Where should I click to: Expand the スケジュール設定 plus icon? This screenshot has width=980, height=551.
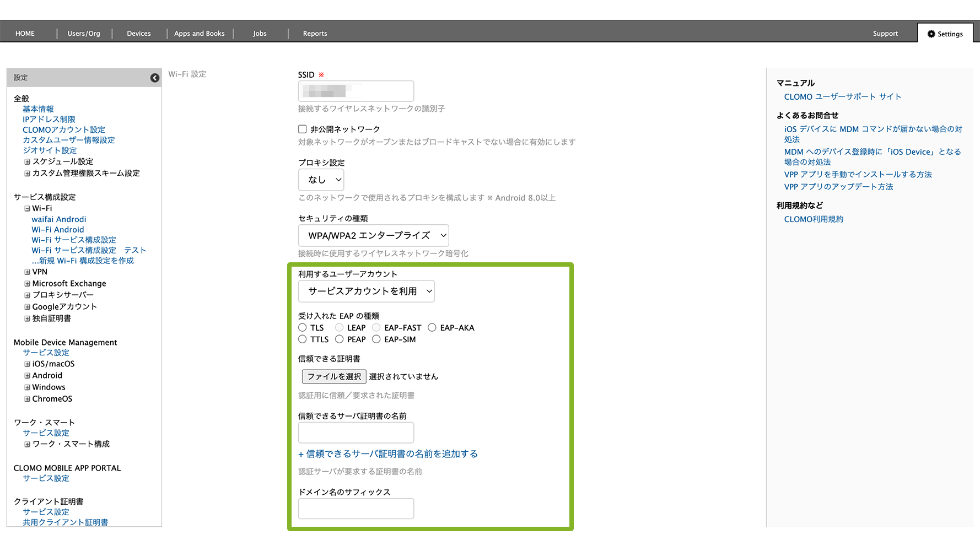(27, 162)
